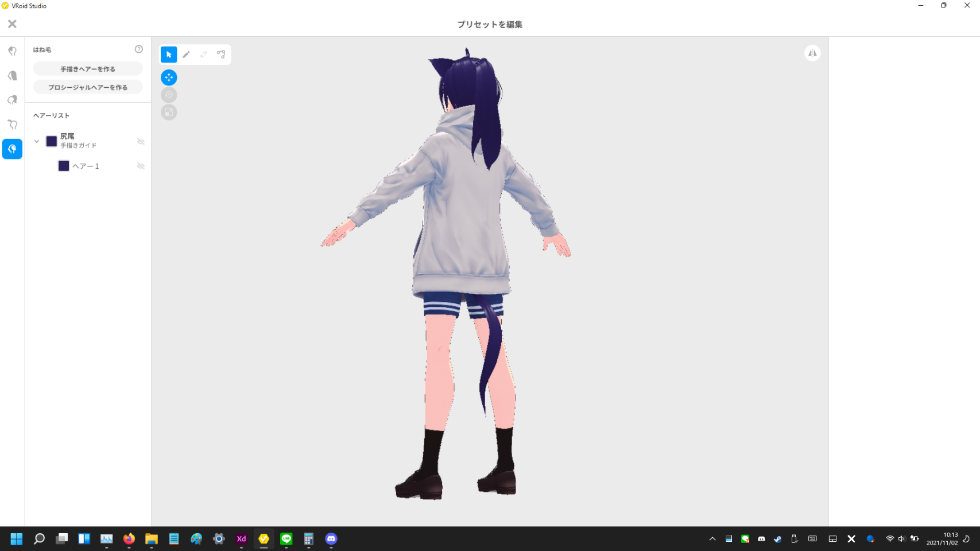Open the ponytail hair category

[x=12, y=100]
